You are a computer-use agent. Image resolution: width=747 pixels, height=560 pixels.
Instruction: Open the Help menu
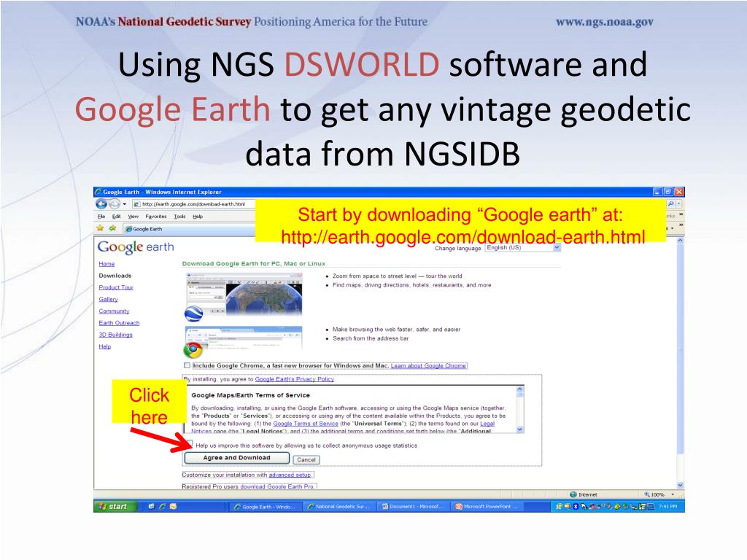(198, 216)
